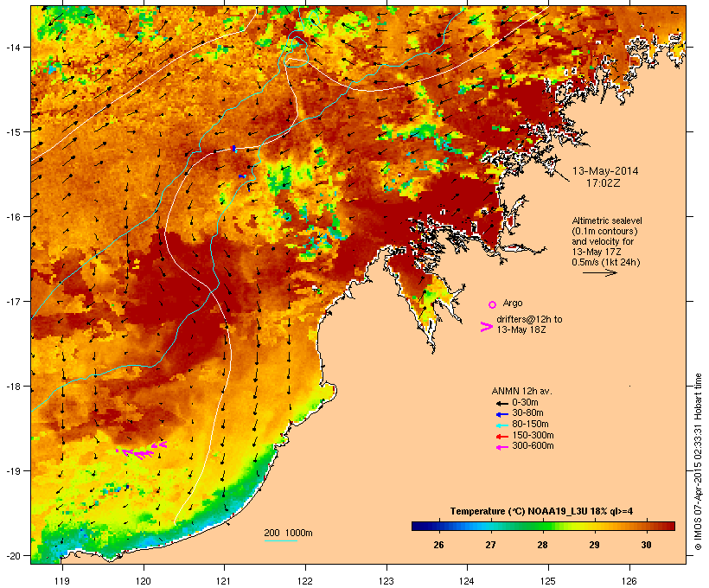Click the cyan 200 1000m depth line
Image resolution: width=709 pixels, height=588 pixels.
[x=281, y=540]
